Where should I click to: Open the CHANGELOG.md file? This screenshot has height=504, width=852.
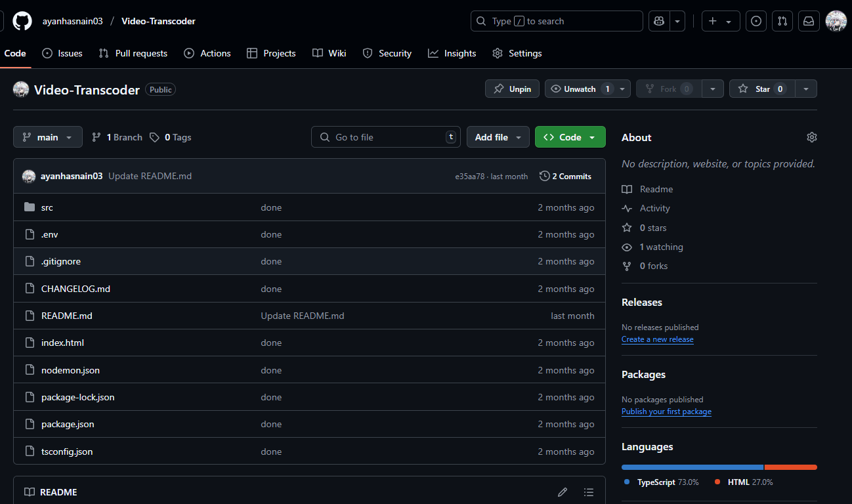[75, 289]
